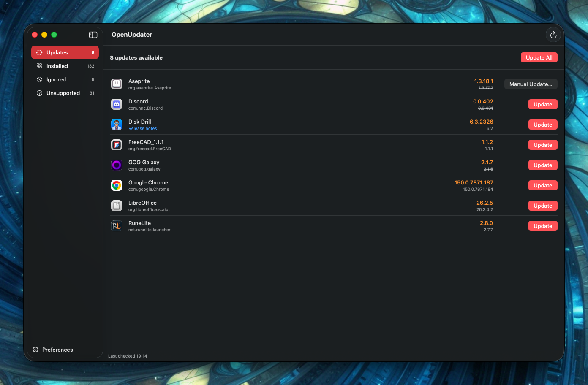588x385 pixels.
Task: Update Discord
Action: 543,104
